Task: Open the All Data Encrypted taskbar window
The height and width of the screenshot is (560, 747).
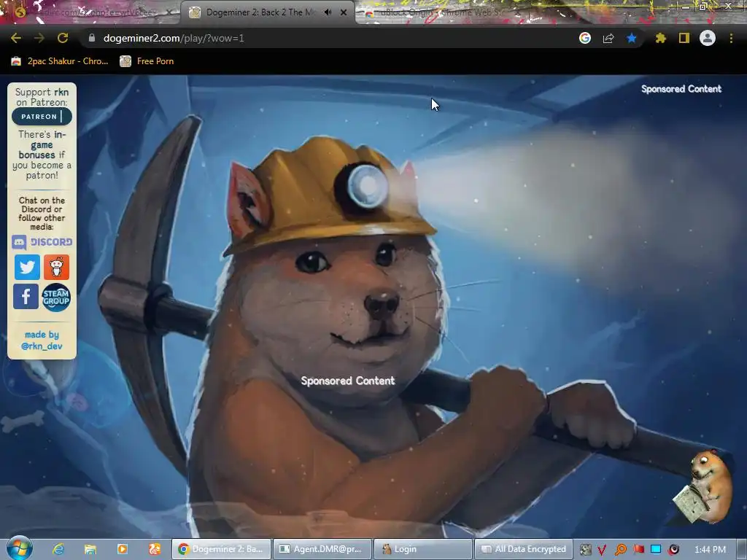Action: [x=524, y=549]
